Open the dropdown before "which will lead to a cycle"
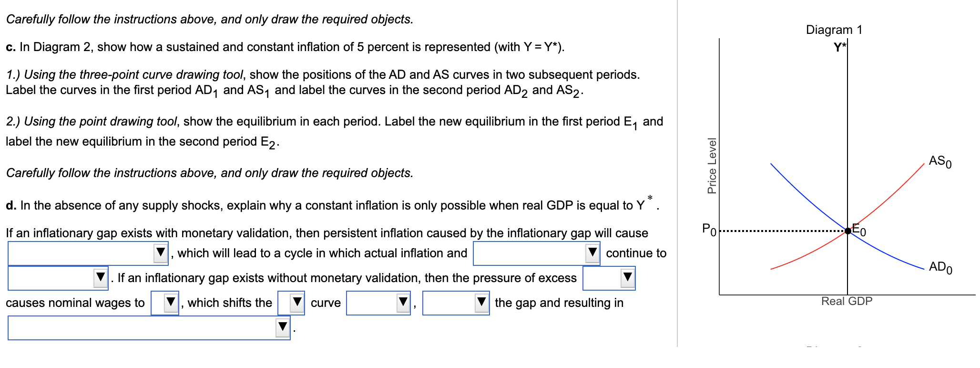Image resolution: width=980 pixels, height=368 pixels. [x=160, y=252]
